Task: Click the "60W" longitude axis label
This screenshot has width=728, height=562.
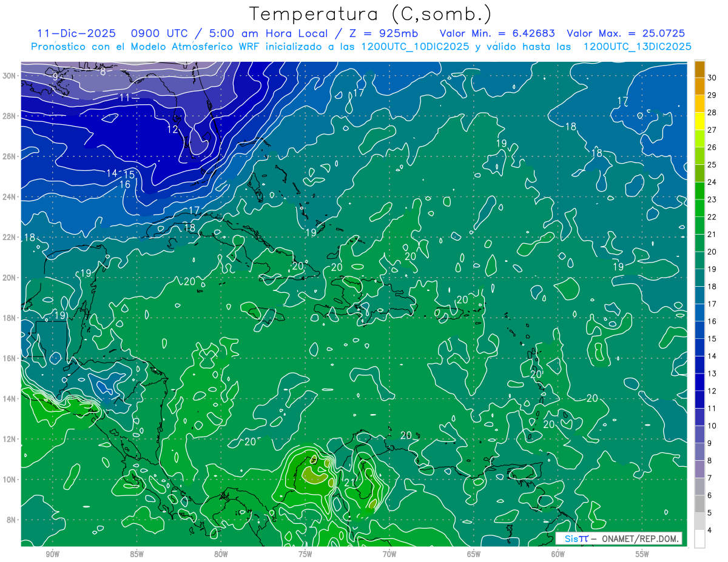Action: click(558, 555)
